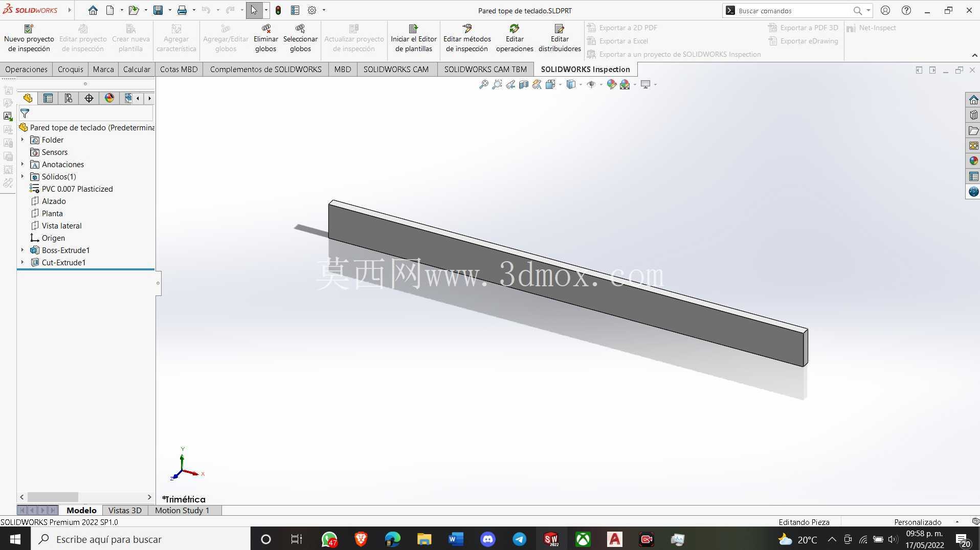Click the filter funnel icon in feature tree

(25, 113)
